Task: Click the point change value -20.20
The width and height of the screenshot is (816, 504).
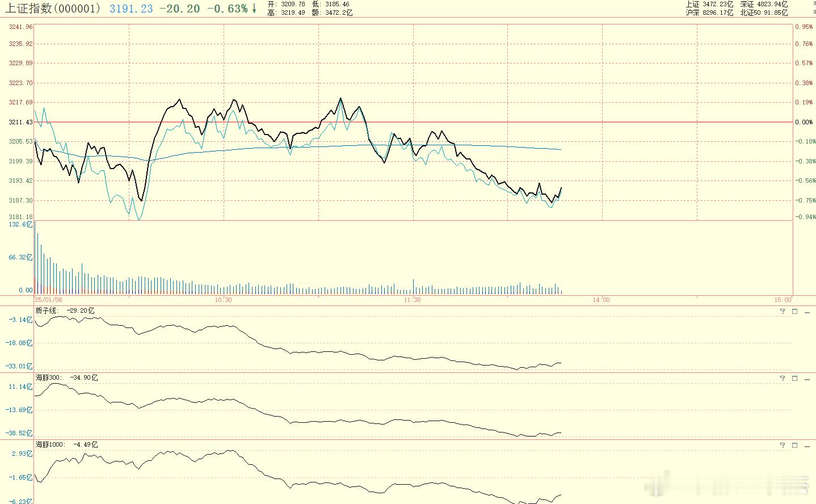Action: coord(179,9)
